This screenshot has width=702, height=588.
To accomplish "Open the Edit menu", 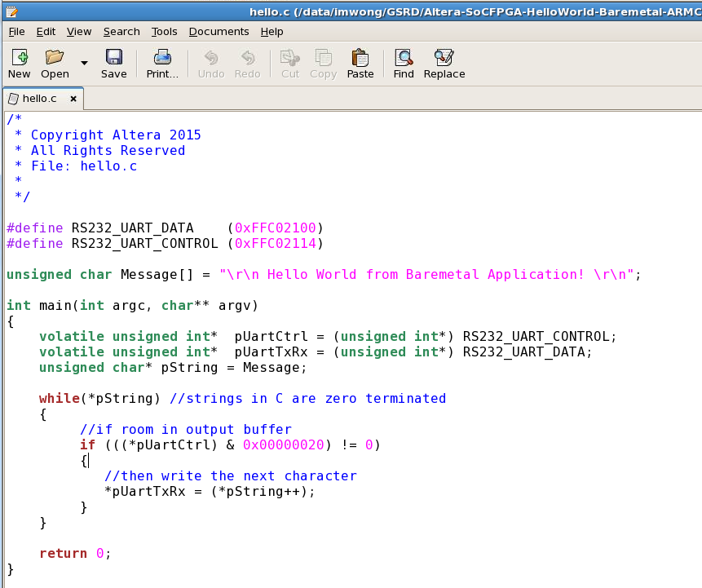I will pyautogui.click(x=46, y=32).
